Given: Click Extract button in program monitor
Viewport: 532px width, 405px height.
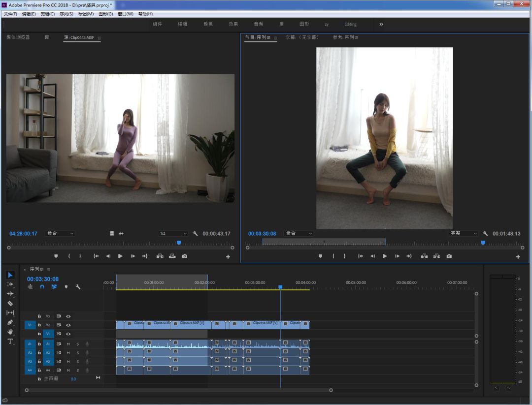Looking at the screenshot, I should (x=436, y=256).
